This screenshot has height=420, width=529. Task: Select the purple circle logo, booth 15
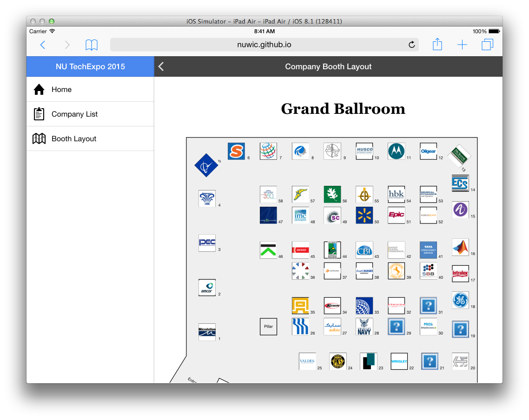pyautogui.click(x=460, y=210)
